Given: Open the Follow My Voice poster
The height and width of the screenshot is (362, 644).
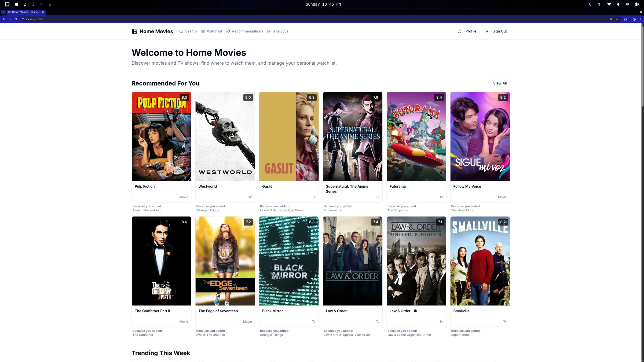Looking at the screenshot, I should [x=480, y=136].
